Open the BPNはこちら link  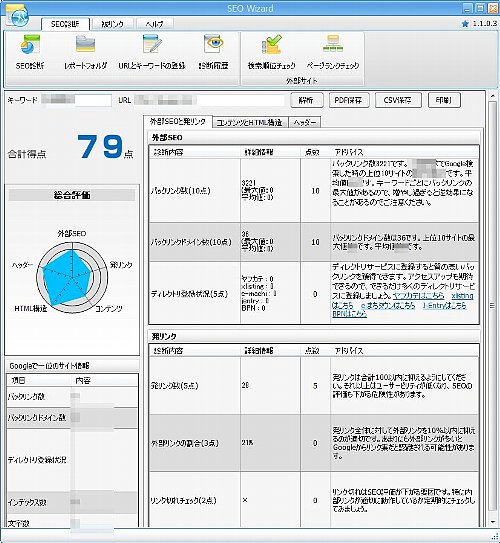click(349, 314)
